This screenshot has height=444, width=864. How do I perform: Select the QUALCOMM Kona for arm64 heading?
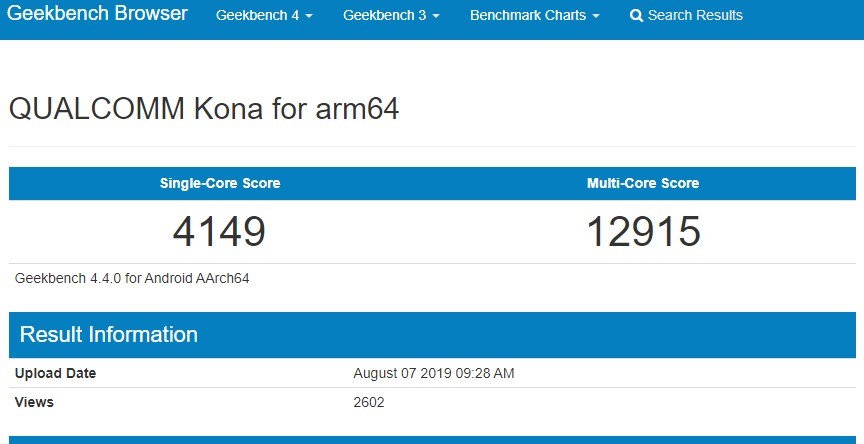[204, 108]
